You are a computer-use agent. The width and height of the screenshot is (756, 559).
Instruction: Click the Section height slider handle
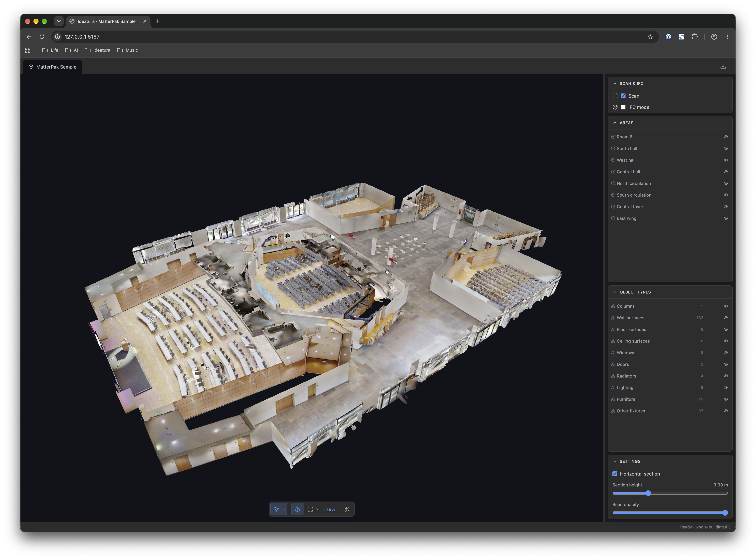tap(648, 493)
